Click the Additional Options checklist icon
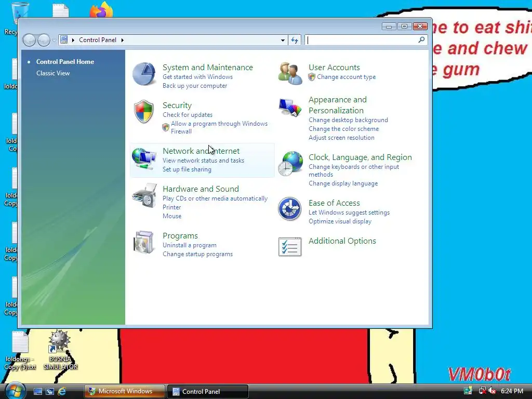This screenshot has height=399, width=532. pyautogui.click(x=290, y=247)
